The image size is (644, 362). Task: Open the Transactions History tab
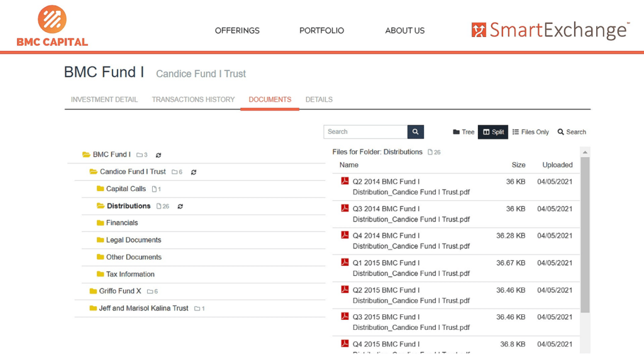pos(194,100)
